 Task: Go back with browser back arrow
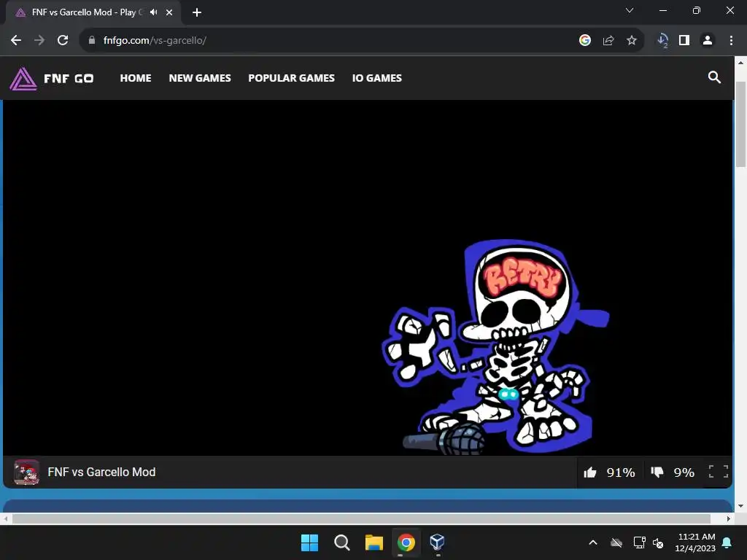tap(16, 41)
